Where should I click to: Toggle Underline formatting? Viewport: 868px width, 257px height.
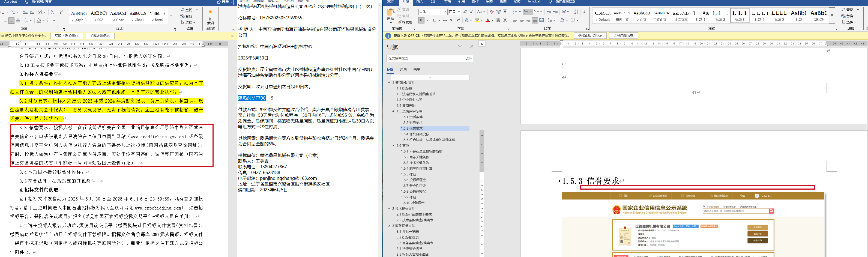[434, 20]
